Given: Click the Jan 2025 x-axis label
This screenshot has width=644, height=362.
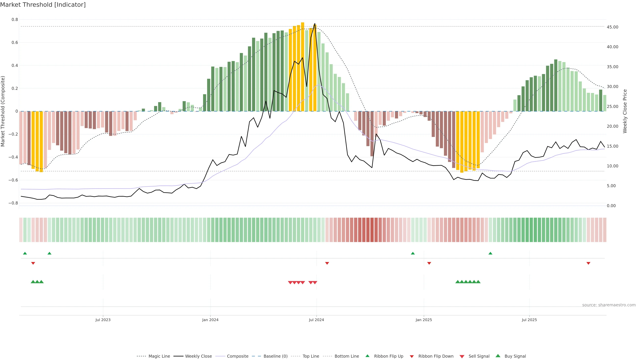Looking at the screenshot, I should pos(423,320).
